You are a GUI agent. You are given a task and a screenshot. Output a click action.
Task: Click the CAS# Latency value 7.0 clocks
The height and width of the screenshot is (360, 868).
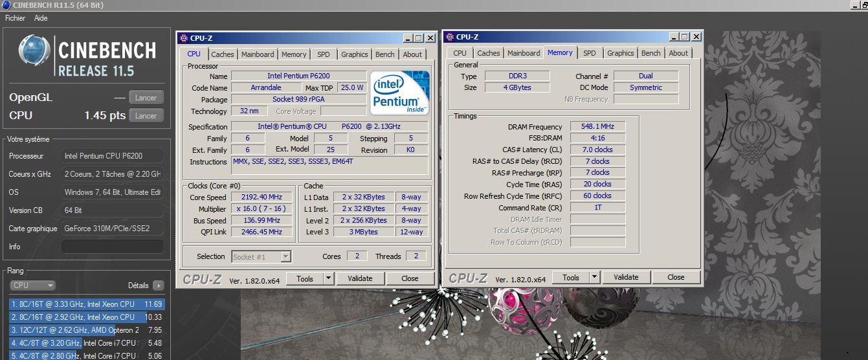[x=597, y=150]
